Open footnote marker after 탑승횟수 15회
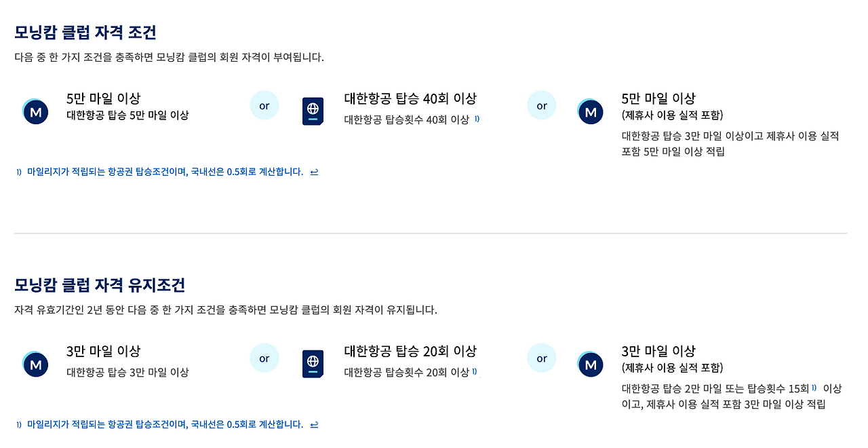This screenshot has height=448, width=868. coord(814,388)
